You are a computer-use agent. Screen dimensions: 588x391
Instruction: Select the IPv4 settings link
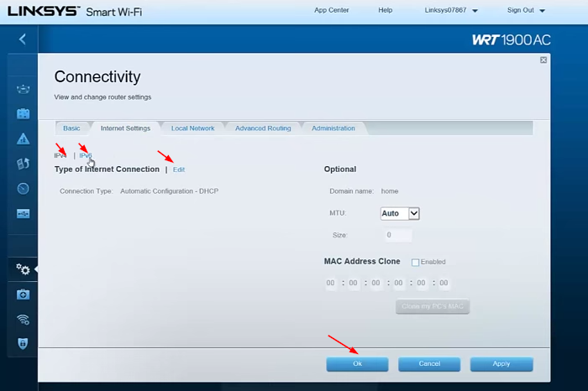[60, 155]
